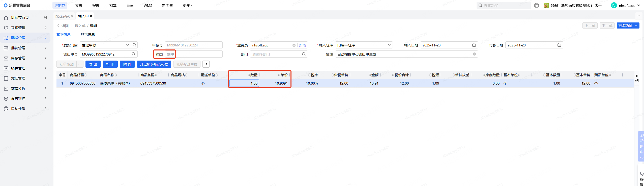Image resolution: width=644 pixels, height=186 pixels.
Task: Click the 调入单 breadcrumb link
Action: click(x=80, y=26)
